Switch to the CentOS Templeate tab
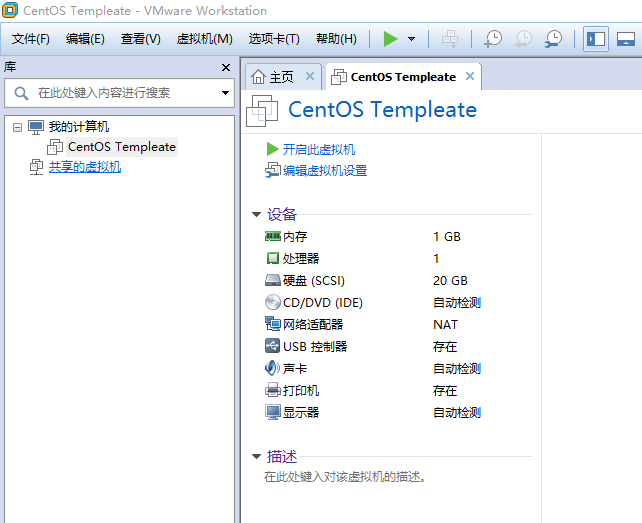Viewport: 642px width, 523px height. (x=403, y=77)
